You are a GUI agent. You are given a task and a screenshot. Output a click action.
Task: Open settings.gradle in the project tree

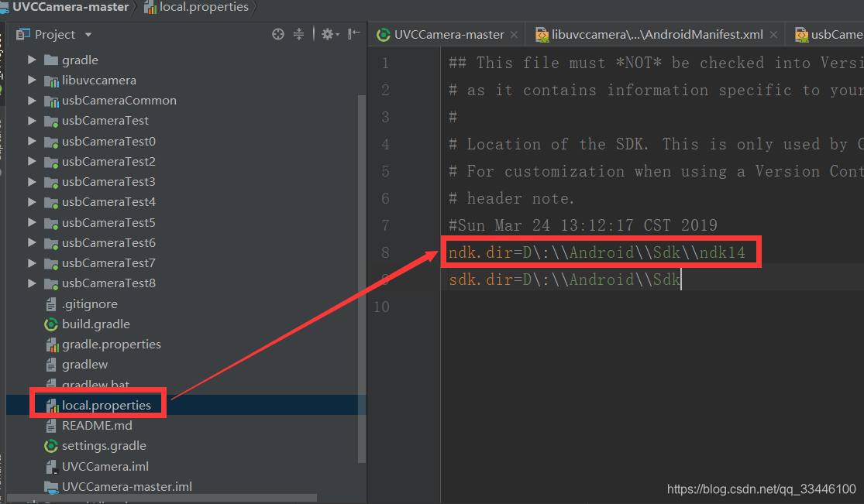(104, 446)
